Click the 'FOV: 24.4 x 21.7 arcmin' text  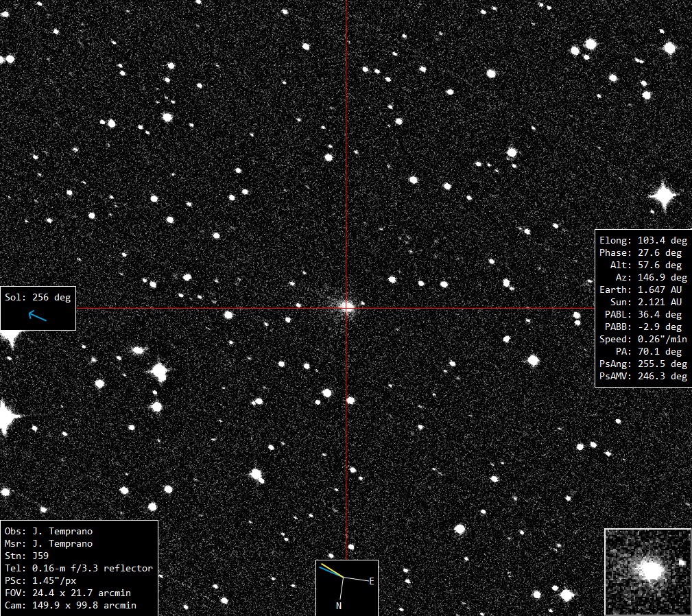[67, 593]
